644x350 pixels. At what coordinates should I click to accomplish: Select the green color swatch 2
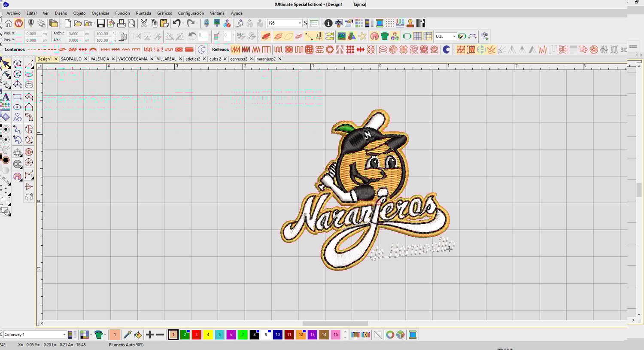(185, 335)
